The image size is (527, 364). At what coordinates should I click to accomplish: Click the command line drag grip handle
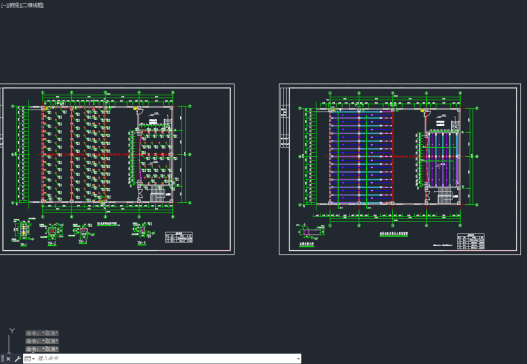point(2,359)
